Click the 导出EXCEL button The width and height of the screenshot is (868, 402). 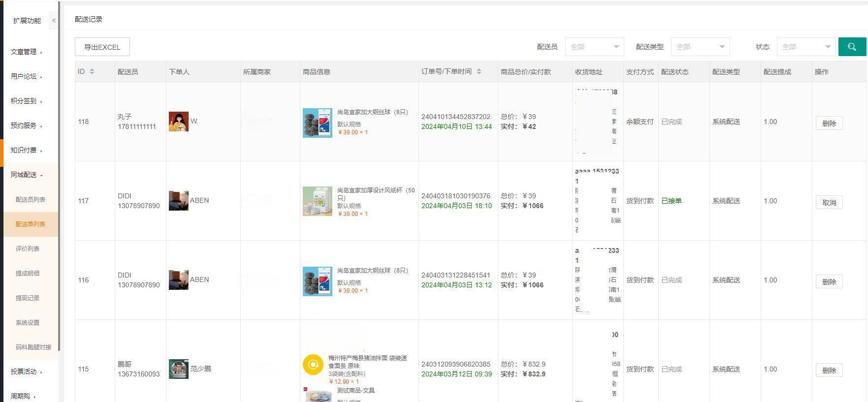pyautogui.click(x=102, y=47)
